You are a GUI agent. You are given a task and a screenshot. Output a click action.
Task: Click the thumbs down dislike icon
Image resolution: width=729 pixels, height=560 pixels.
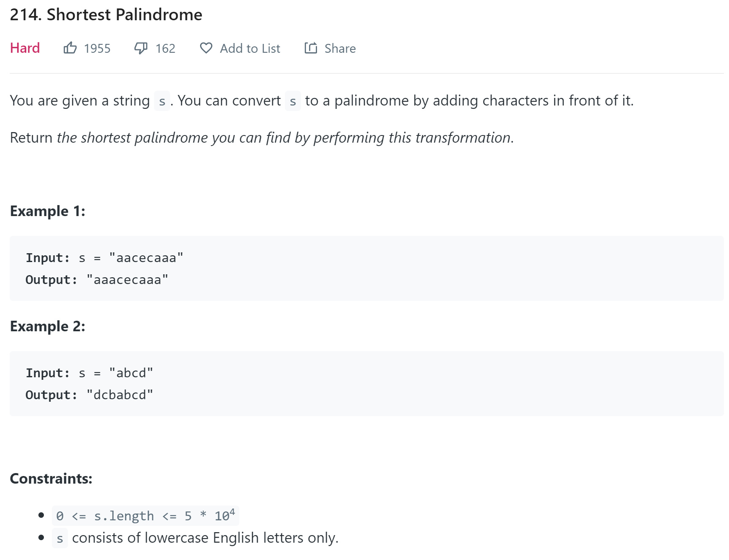tap(141, 48)
